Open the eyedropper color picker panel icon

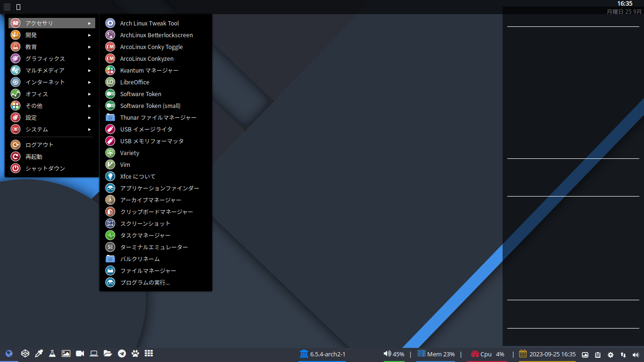tap(39, 354)
